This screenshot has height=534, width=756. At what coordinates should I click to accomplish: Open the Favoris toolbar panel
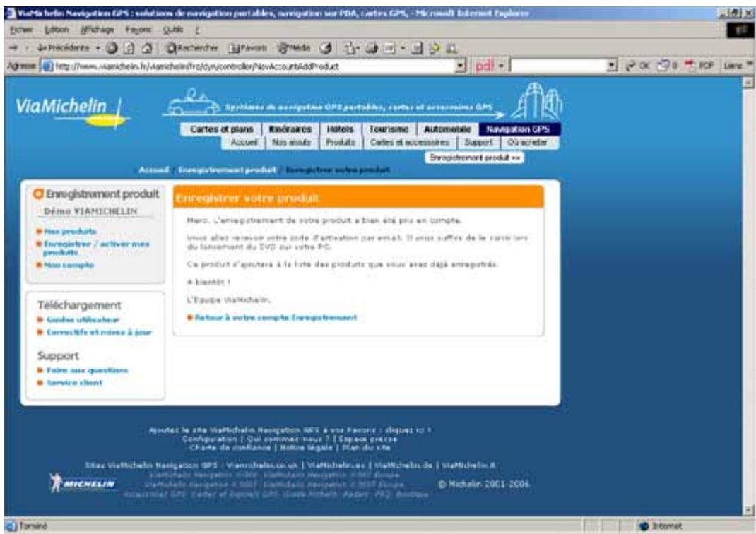(x=248, y=48)
